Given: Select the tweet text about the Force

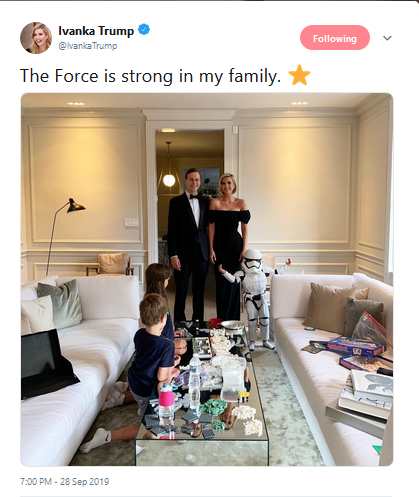Looking at the screenshot, I should 150,76.
